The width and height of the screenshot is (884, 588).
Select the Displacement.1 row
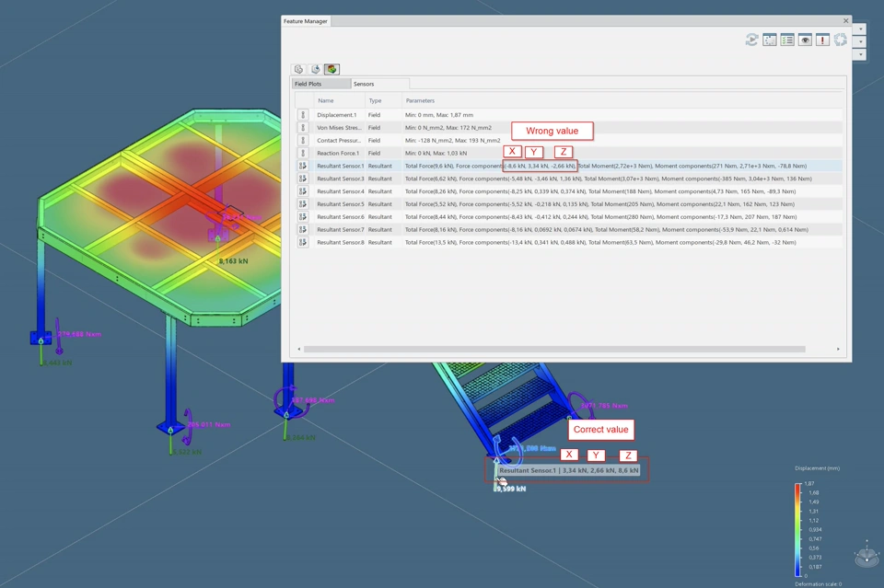click(569, 115)
